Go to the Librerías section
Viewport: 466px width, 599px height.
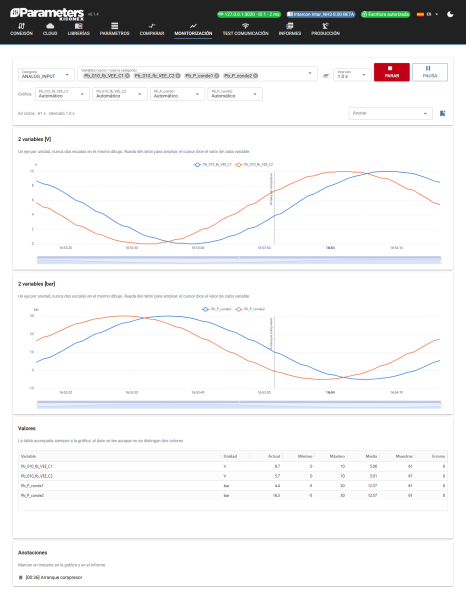[x=79, y=29]
